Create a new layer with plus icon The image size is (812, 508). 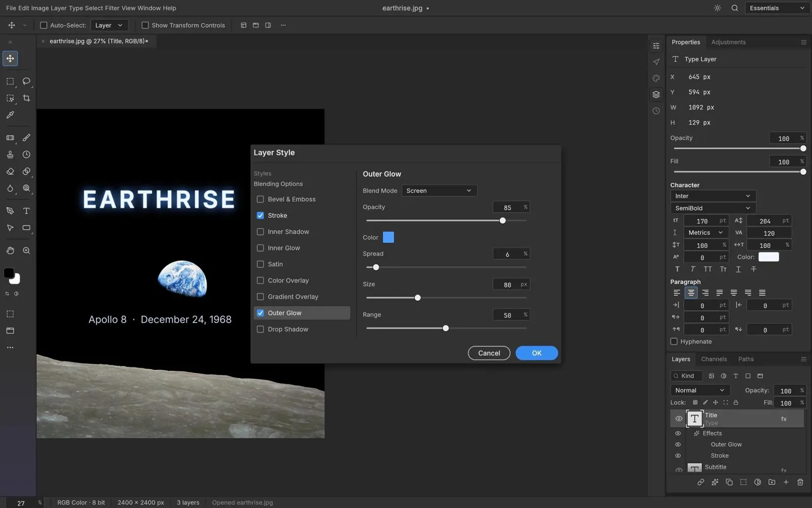click(x=786, y=482)
